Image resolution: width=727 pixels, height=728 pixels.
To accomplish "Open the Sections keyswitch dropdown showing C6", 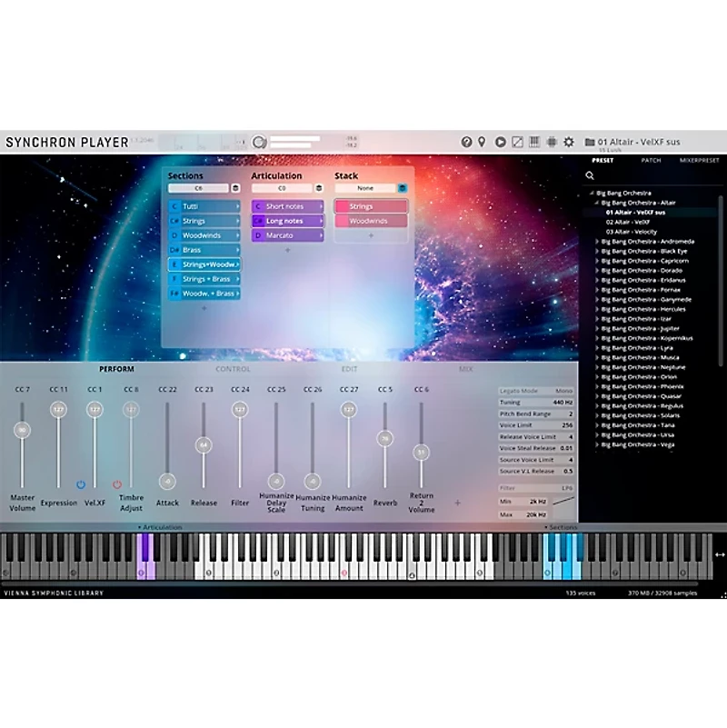I will (198, 188).
